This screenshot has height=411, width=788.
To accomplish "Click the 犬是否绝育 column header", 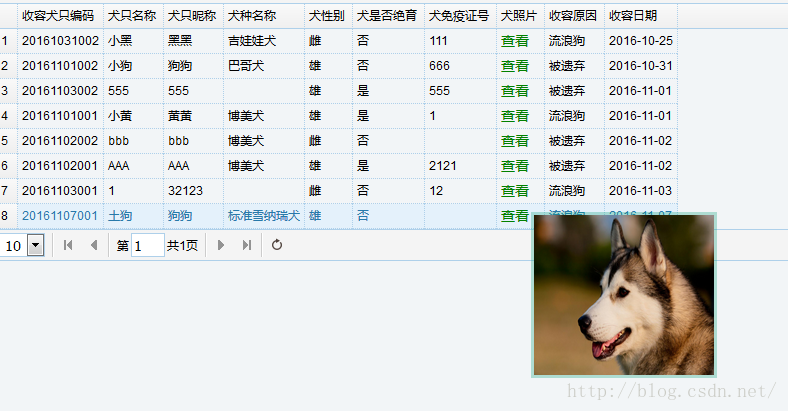I will pos(387,16).
